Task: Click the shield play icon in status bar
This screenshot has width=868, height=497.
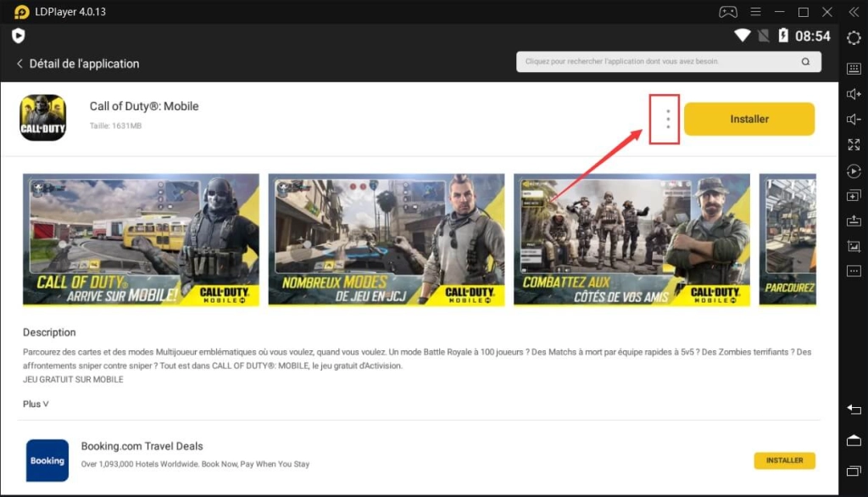Action: coord(19,36)
